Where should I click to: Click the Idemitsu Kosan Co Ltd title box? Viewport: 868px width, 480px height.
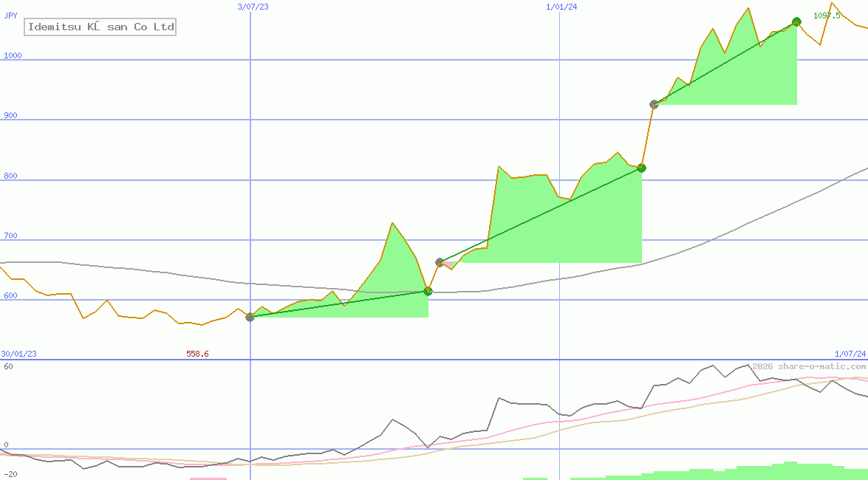pyautogui.click(x=100, y=27)
